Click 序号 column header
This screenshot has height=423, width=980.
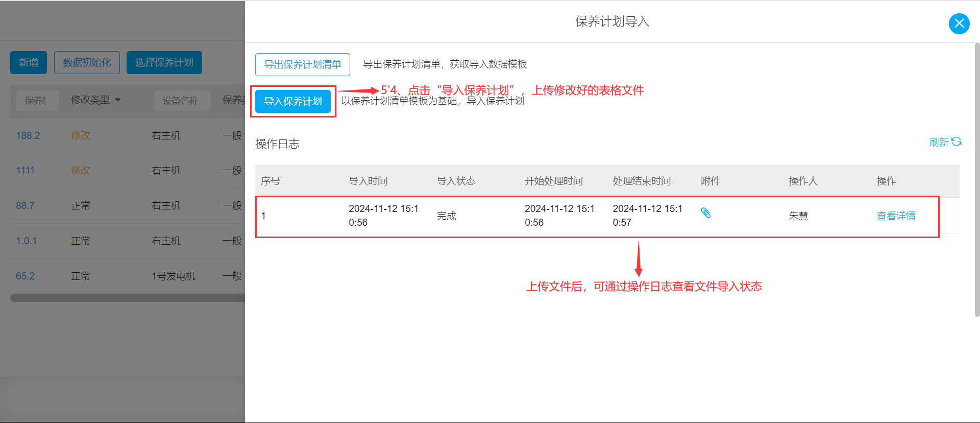coord(270,181)
